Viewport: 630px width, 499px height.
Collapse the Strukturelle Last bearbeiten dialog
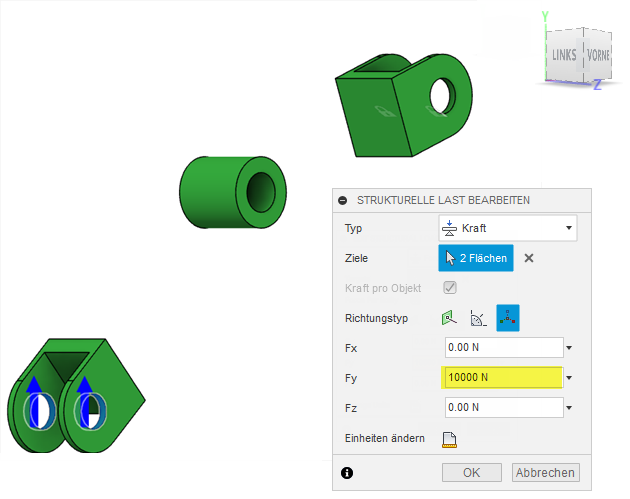pos(343,200)
